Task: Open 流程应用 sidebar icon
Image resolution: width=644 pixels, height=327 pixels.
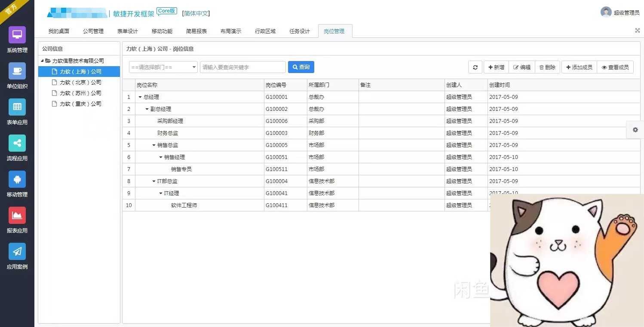Action: (x=17, y=143)
